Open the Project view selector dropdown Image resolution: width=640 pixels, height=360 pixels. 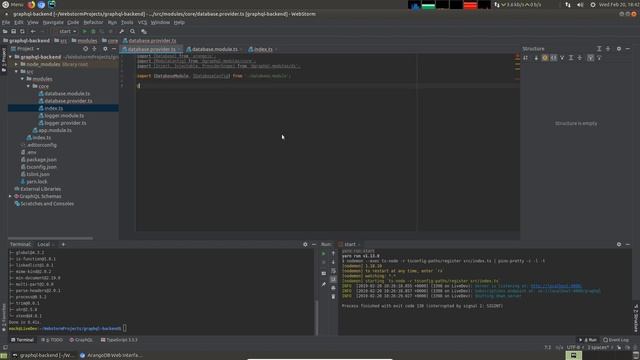coord(26,49)
